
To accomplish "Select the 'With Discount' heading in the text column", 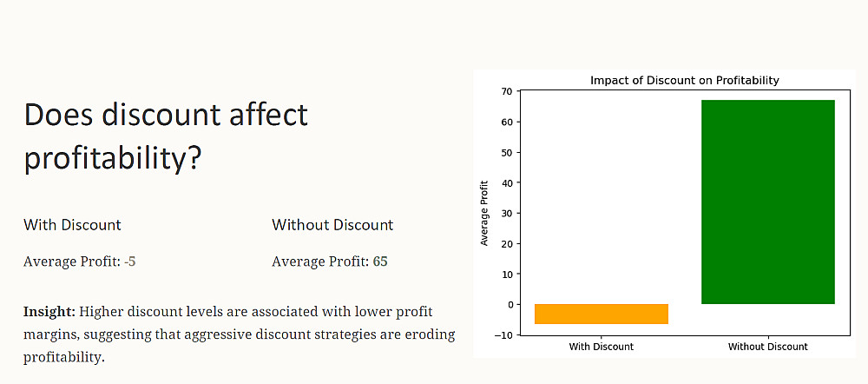I will pos(72,225).
